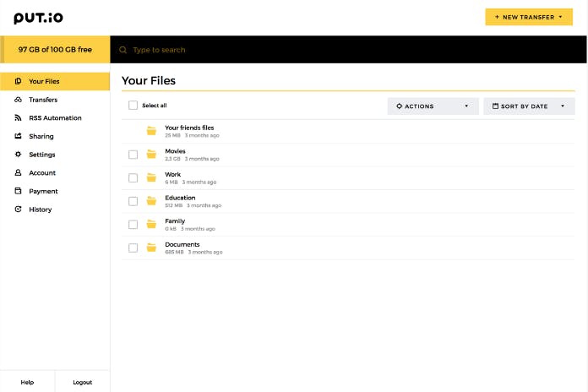Image resolution: width=588 pixels, height=392 pixels.
Task: Go to Your Files section
Action: click(55, 81)
